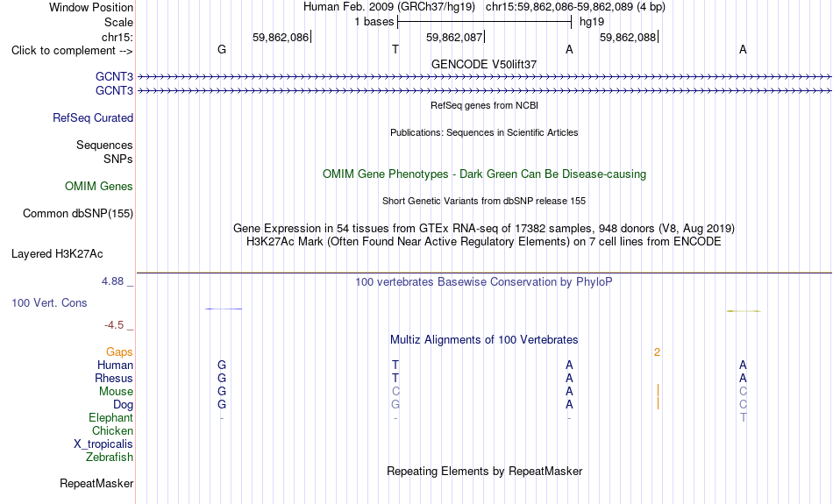Image resolution: width=833 pixels, height=504 pixels.
Task: Click 'Short Genetic Variants from dbSNP release 155'
Action: 484,201
